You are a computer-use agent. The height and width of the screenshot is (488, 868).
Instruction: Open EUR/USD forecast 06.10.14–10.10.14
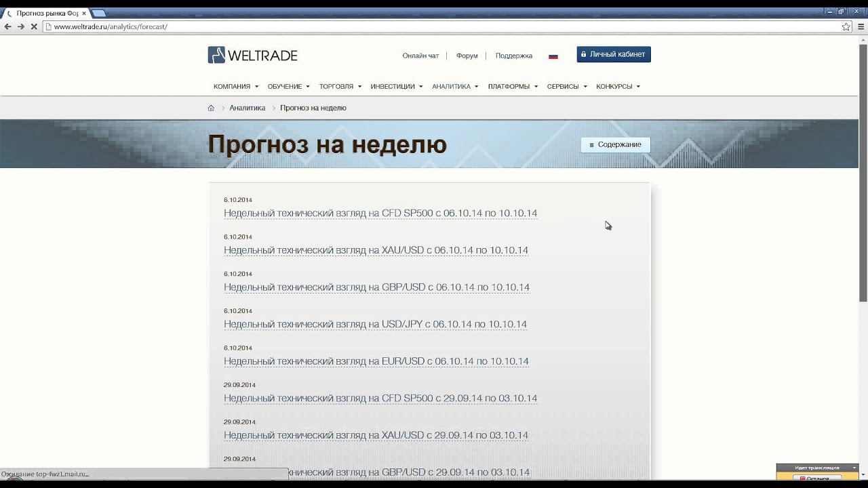click(x=376, y=361)
